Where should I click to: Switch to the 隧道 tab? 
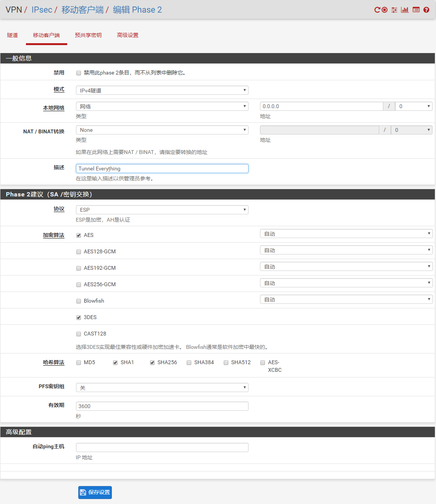[x=12, y=35]
